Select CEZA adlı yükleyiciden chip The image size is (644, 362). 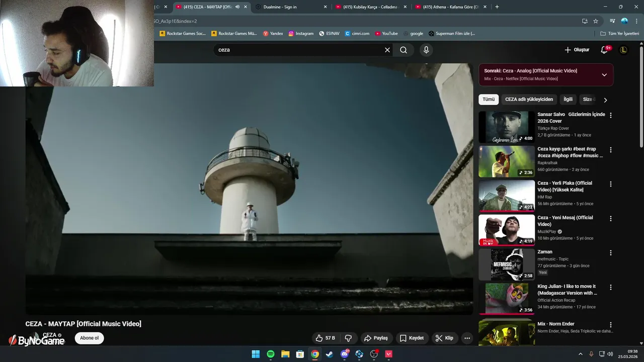pyautogui.click(x=529, y=100)
